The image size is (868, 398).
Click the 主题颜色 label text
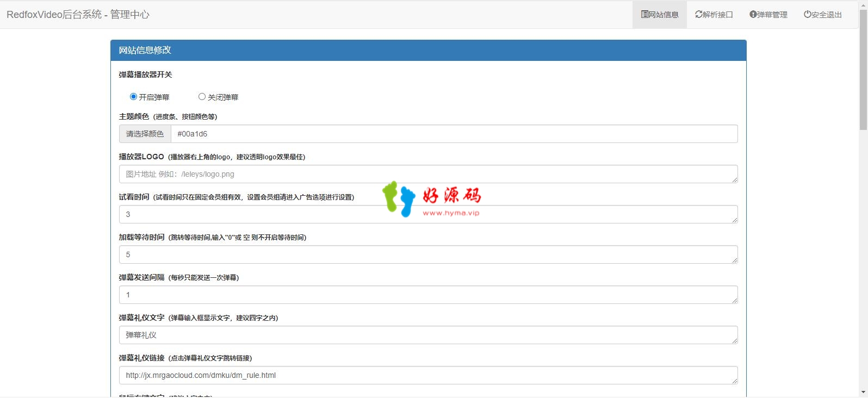(134, 116)
